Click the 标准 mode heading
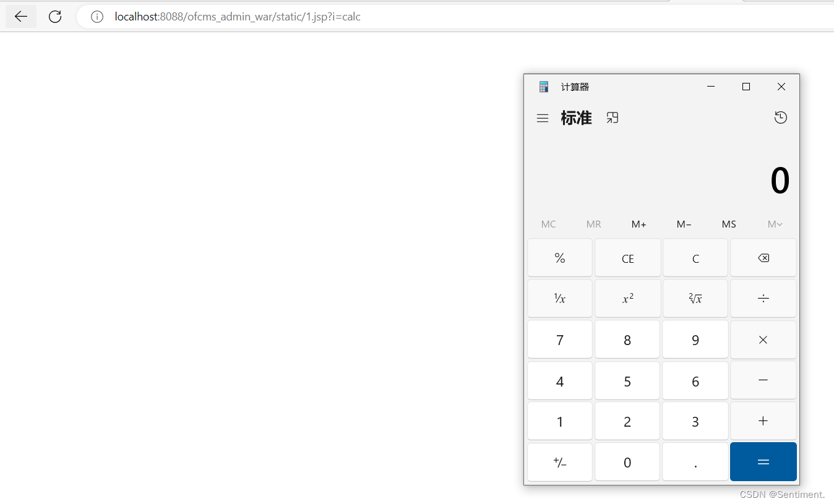 coord(577,117)
